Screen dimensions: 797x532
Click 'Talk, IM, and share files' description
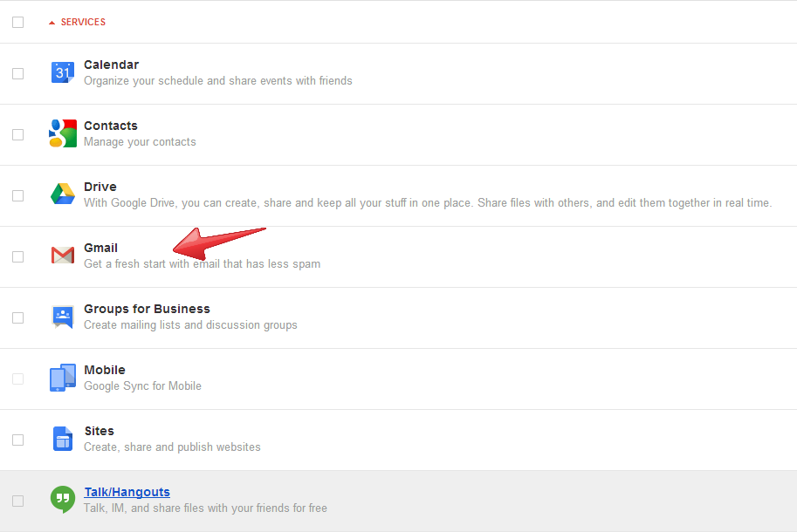point(205,508)
